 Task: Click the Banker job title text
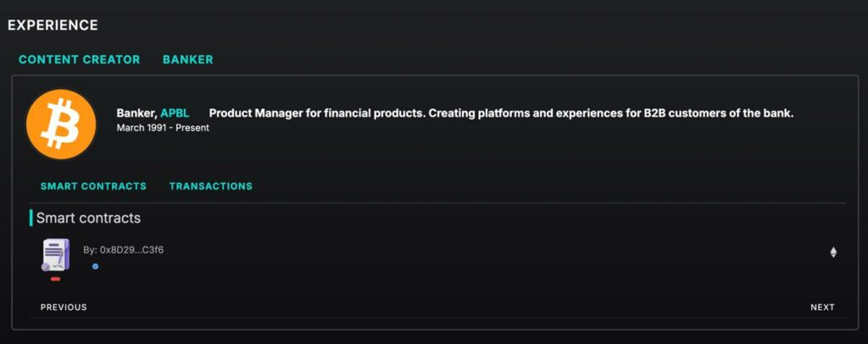[136, 114]
